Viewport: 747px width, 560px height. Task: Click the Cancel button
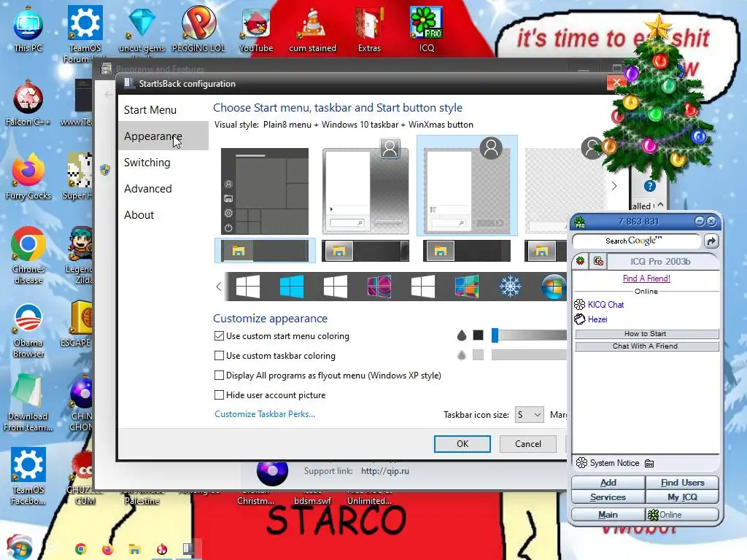(x=528, y=444)
